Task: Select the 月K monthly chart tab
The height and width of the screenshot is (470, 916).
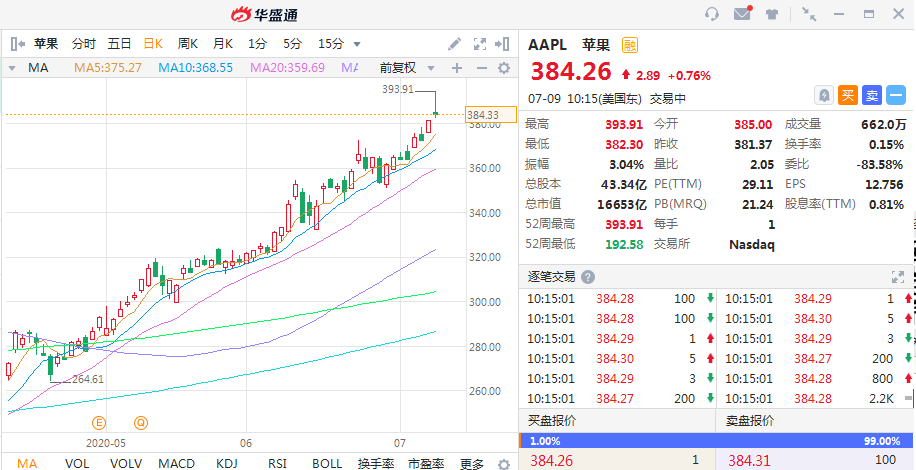Action: coord(223,44)
